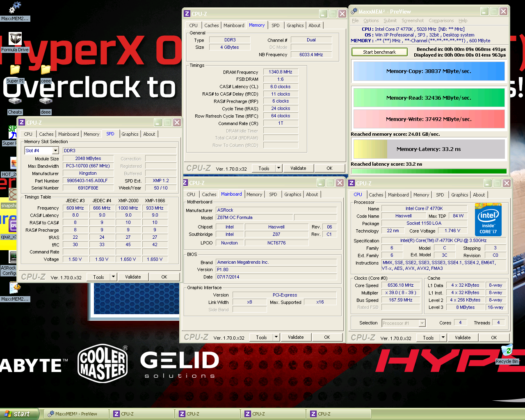Click the MaxxMEM² title bar gear icon
The width and height of the screenshot is (525, 420).
click(x=354, y=11)
